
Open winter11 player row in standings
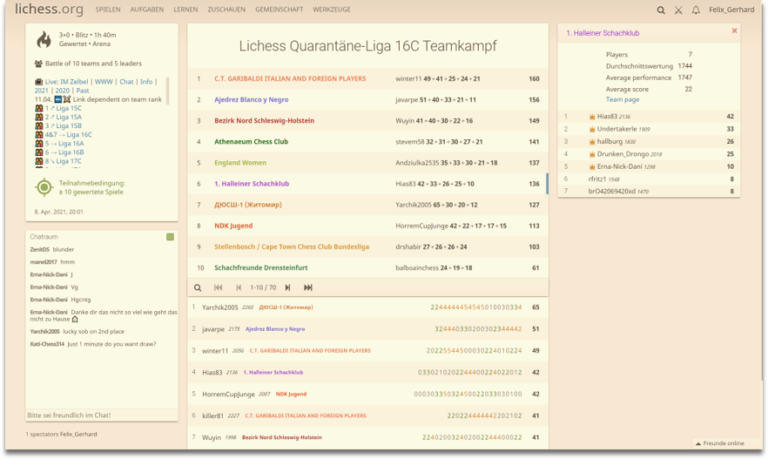click(368, 351)
